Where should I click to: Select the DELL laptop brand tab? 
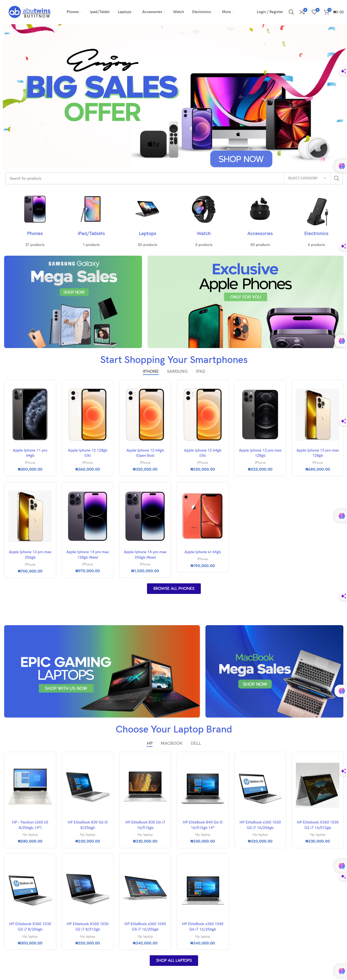(196, 743)
